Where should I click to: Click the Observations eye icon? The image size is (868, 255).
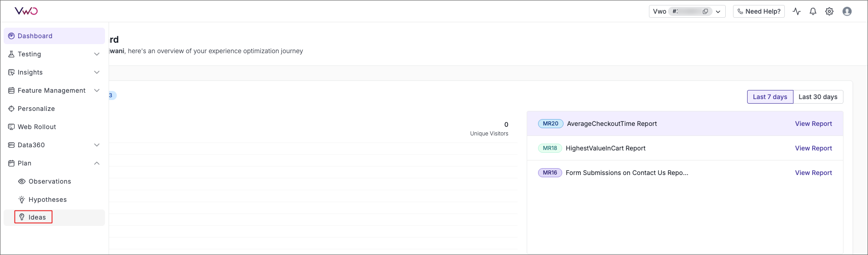pos(21,181)
